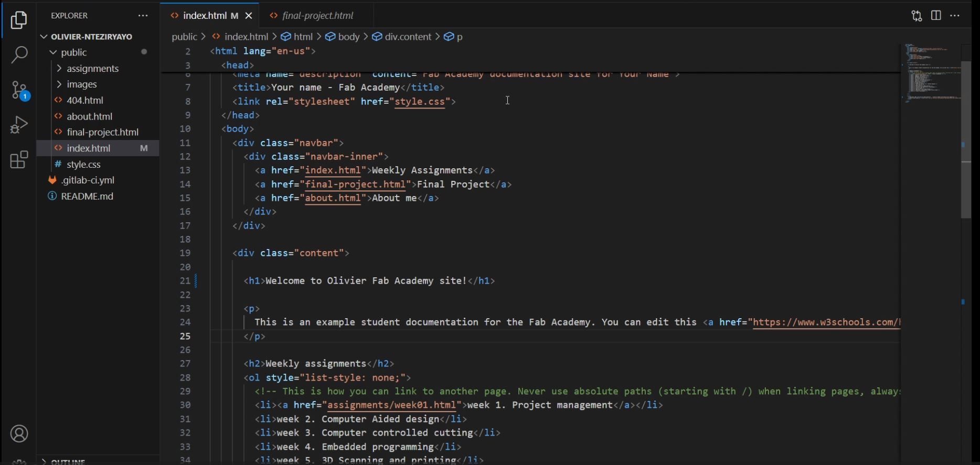The width and height of the screenshot is (980, 465).
Task: Click the index.html breadcrumb segment
Action: point(246,37)
